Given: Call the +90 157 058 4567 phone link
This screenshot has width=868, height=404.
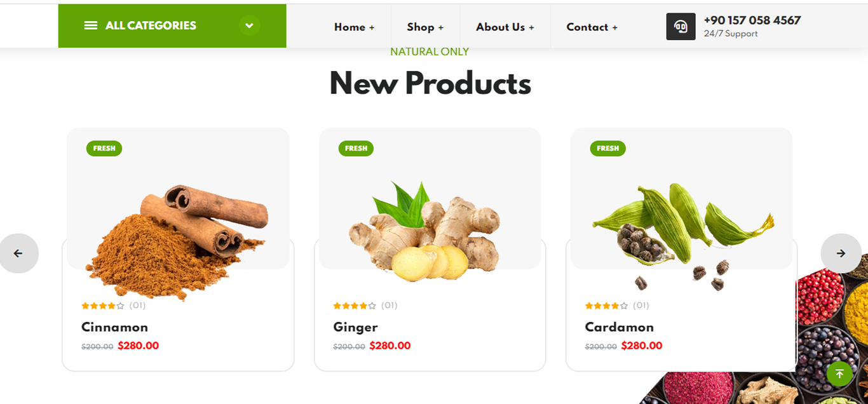Looking at the screenshot, I should 752,20.
